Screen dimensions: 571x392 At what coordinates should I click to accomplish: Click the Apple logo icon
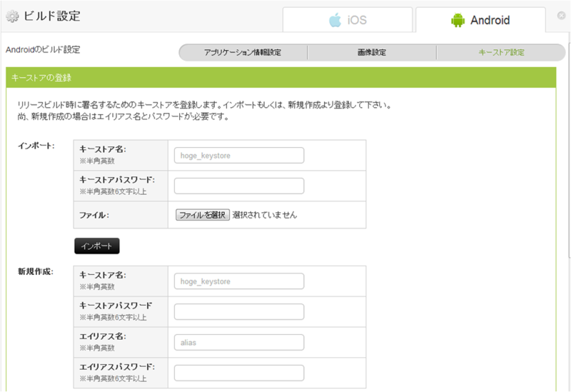point(335,20)
